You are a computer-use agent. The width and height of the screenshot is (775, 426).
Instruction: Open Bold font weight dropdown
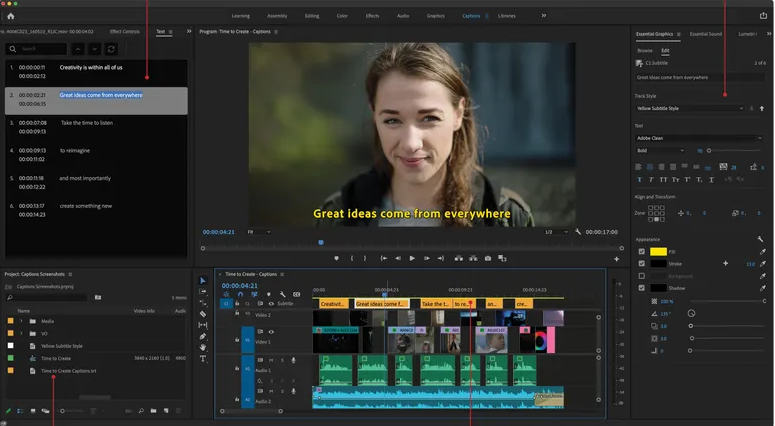click(x=660, y=150)
